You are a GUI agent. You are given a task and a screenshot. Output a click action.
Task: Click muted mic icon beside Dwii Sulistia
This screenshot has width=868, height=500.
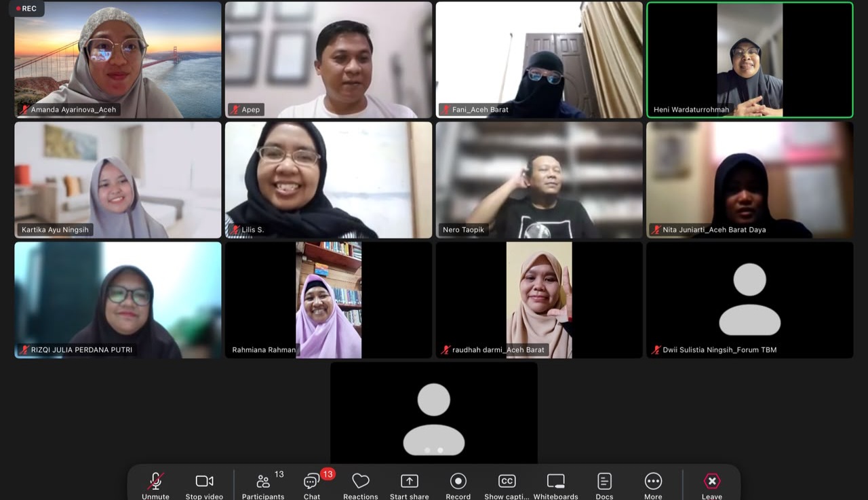click(656, 349)
